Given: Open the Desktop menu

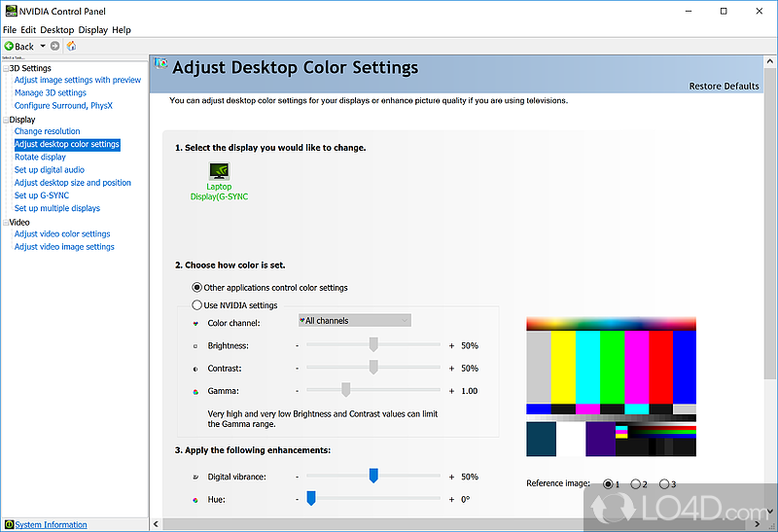Looking at the screenshot, I should (x=57, y=30).
